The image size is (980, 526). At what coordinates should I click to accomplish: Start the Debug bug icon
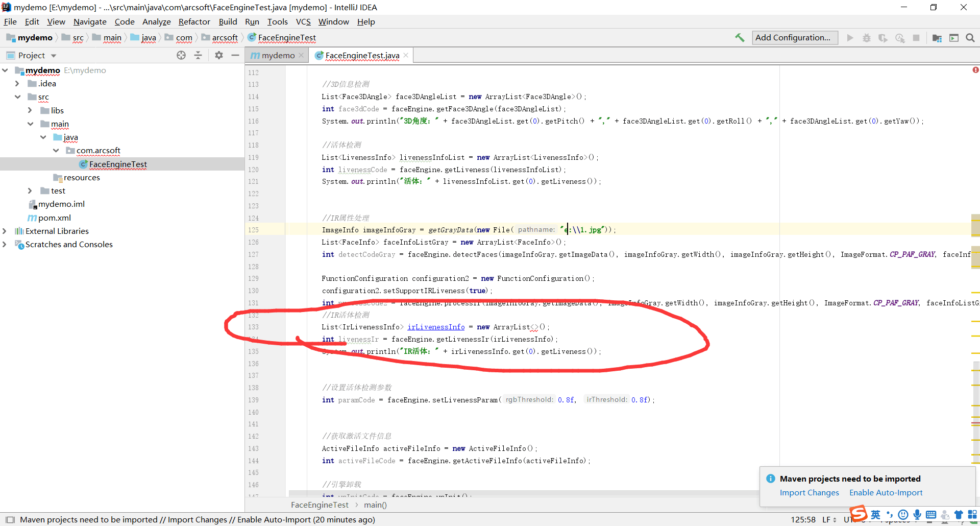point(866,38)
